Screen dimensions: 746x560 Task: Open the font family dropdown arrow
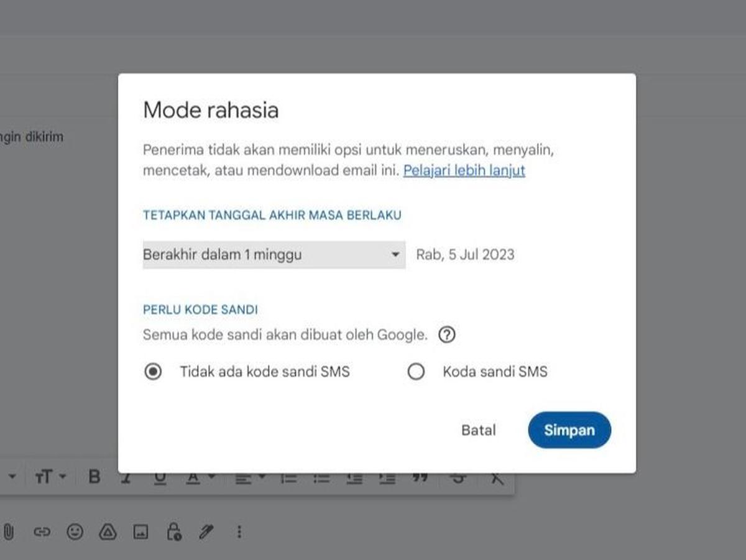point(12,477)
